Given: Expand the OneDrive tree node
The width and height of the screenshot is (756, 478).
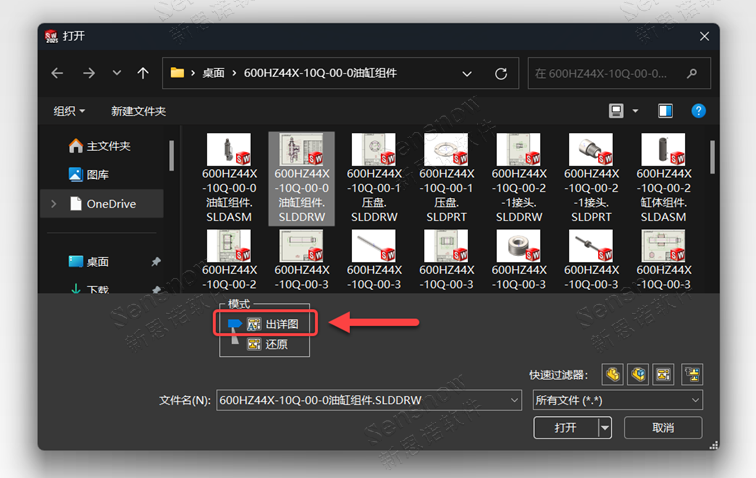Looking at the screenshot, I should [x=53, y=204].
